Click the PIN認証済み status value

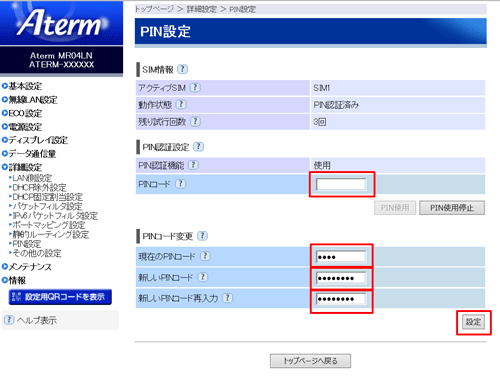pos(336,105)
